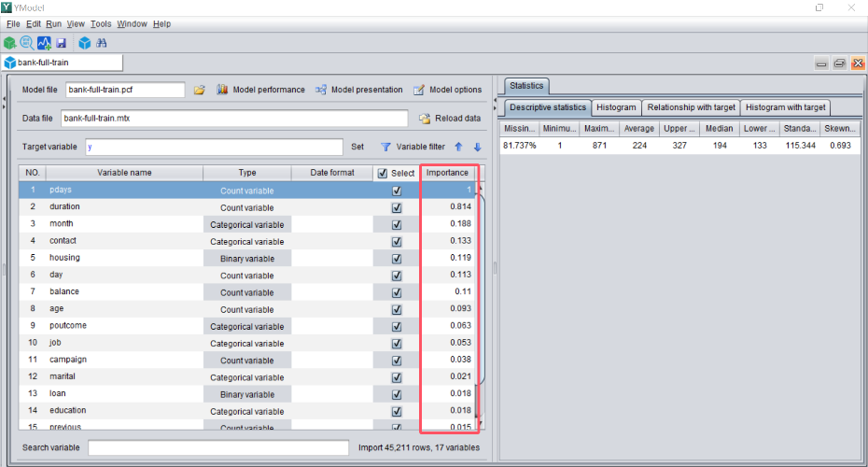The height and width of the screenshot is (467, 868).
Task: Click the green cube new model icon
Action: click(9, 43)
